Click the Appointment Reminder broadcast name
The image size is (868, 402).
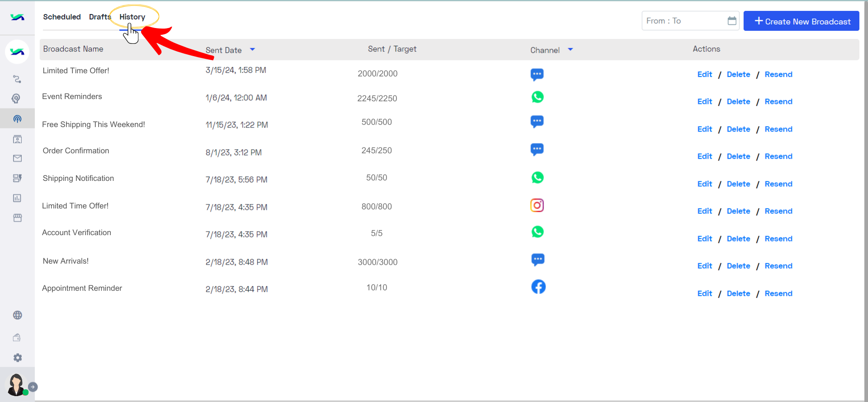tap(82, 288)
